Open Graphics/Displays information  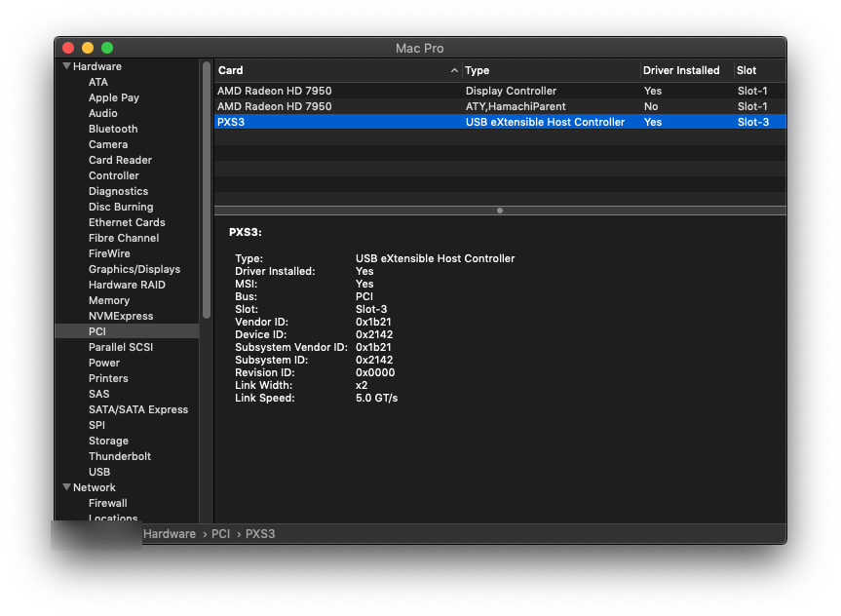pos(134,269)
